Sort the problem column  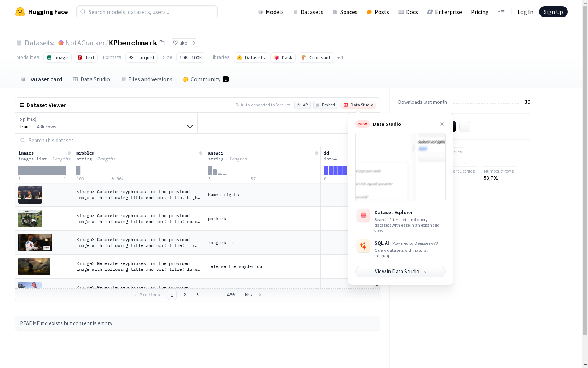[201, 153]
